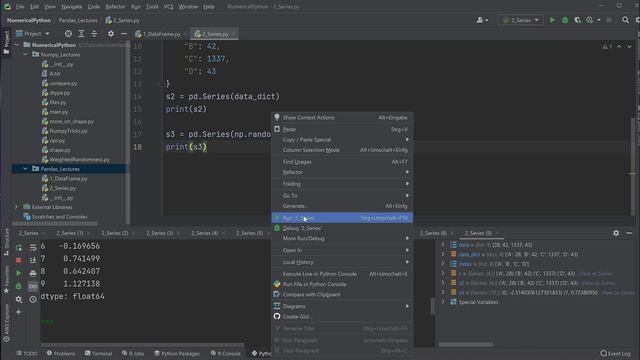The height and width of the screenshot is (360, 640).
Task: Open the Navigate menu in menu bar
Action: click(71, 7)
